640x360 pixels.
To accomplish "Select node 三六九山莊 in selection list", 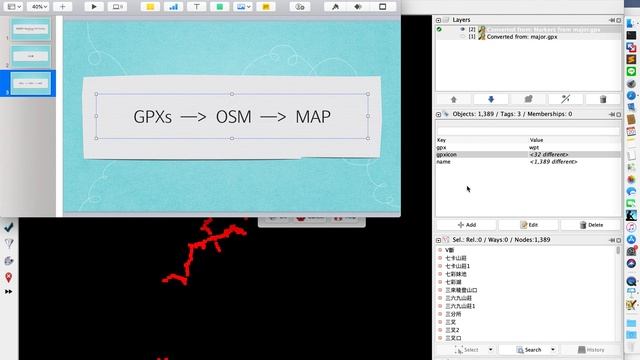I will [458, 298].
